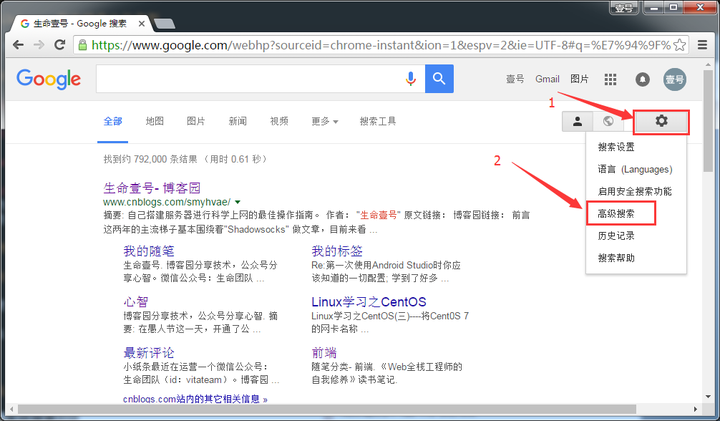Switch to all results with the globe icon
This screenshot has width=720, height=421.
click(x=608, y=121)
